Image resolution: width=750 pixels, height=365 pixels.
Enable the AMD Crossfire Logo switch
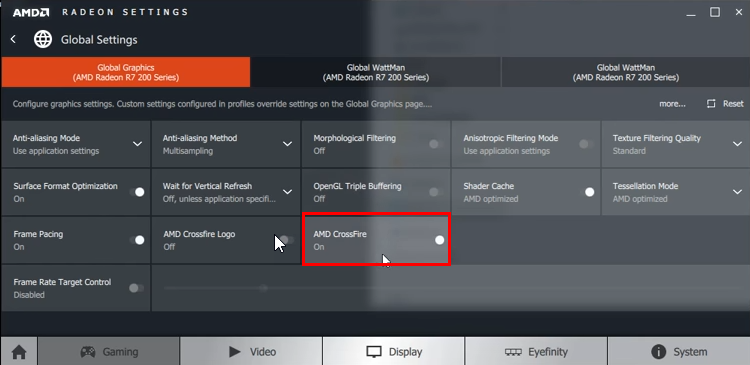(286, 240)
